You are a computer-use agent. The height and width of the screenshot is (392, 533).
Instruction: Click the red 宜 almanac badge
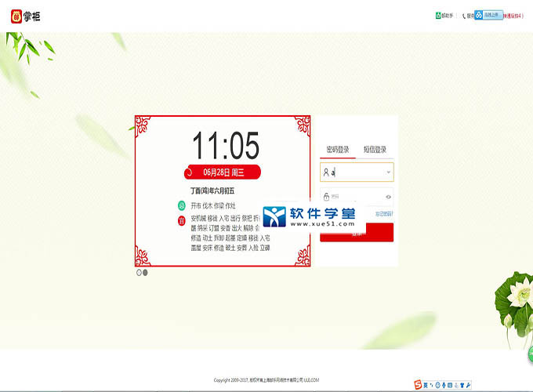[182, 220]
